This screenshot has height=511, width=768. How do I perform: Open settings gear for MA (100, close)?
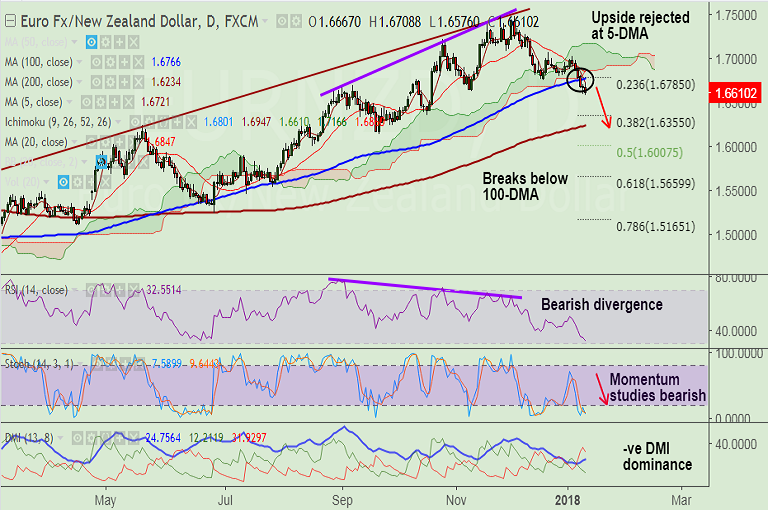point(110,62)
